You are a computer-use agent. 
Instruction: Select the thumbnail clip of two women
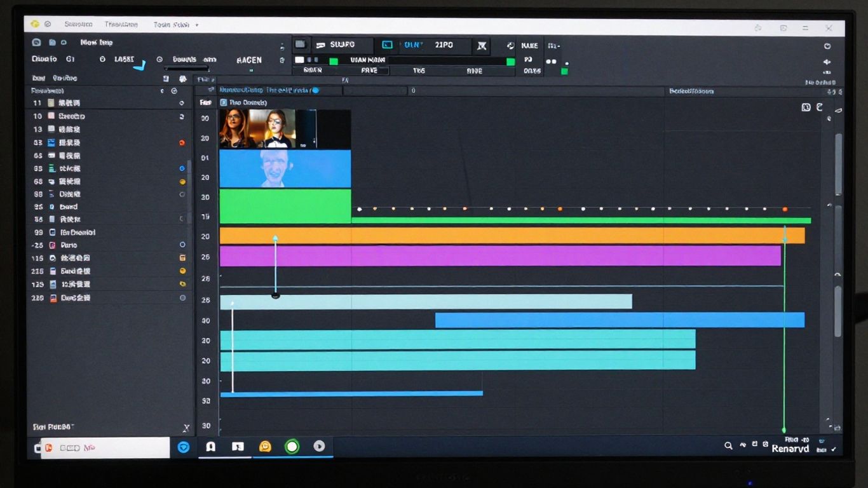(x=257, y=129)
